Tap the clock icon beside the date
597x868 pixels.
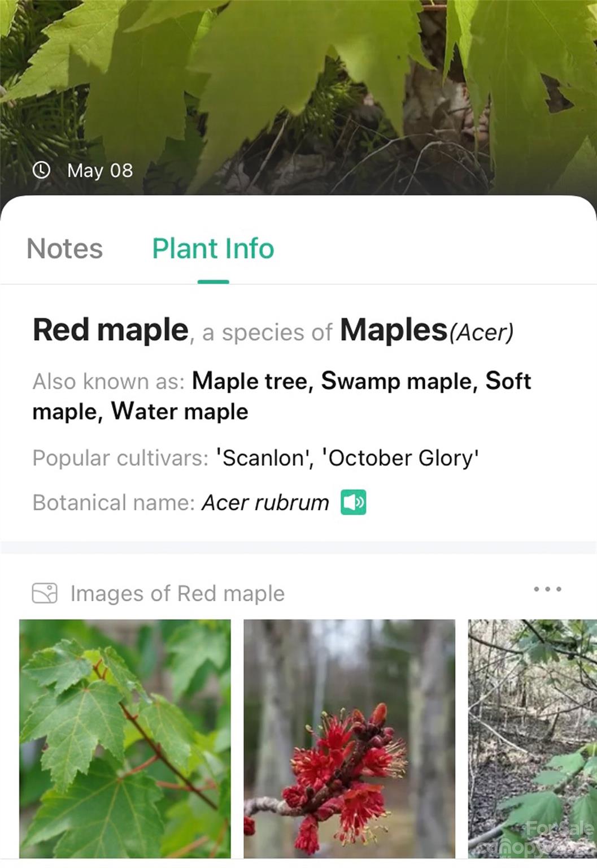pos(41,170)
